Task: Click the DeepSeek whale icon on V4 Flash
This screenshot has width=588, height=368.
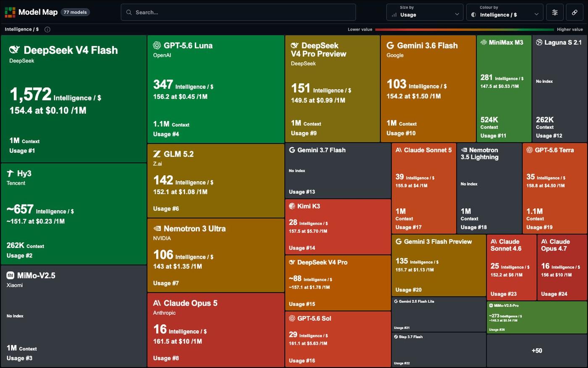Action: 14,50
